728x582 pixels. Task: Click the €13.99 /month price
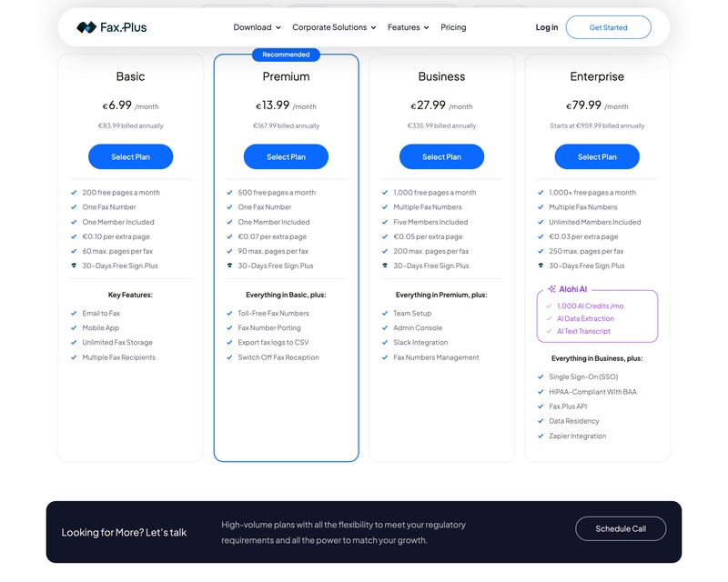coord(286,105)
